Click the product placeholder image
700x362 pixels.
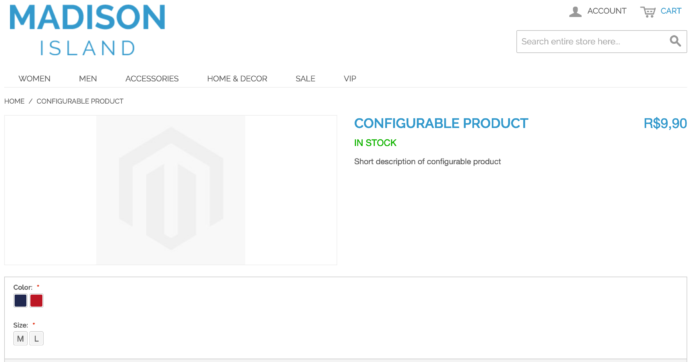click(x=171, y=190)
